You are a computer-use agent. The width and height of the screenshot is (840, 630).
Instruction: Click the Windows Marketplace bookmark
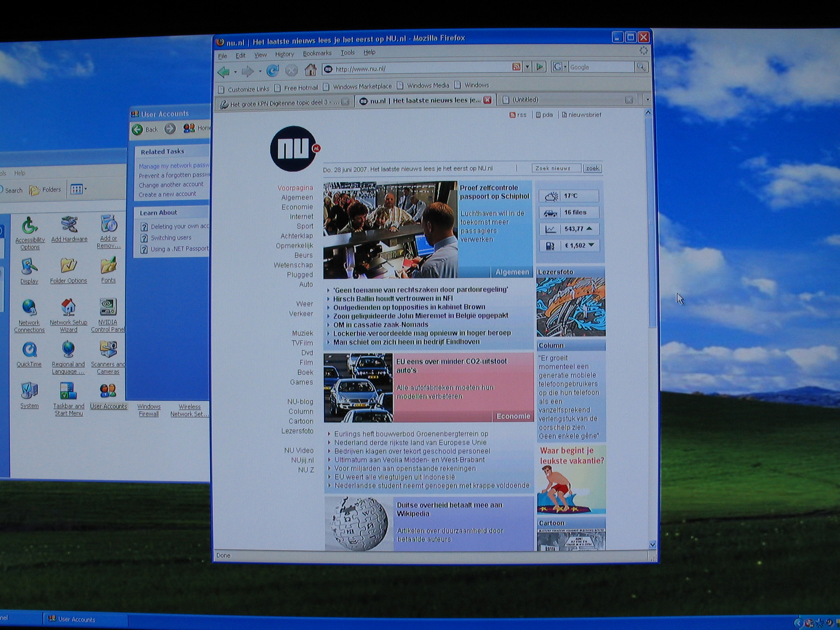pos(357,87)
